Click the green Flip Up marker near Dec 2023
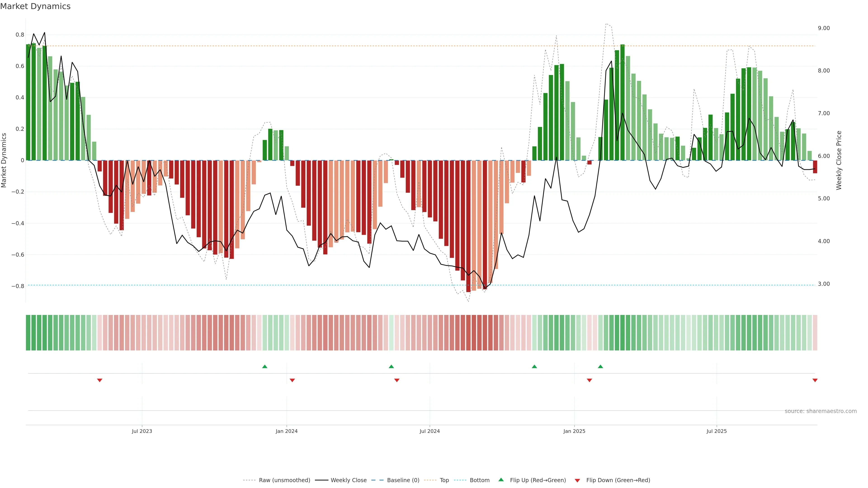 click(264, 366)
